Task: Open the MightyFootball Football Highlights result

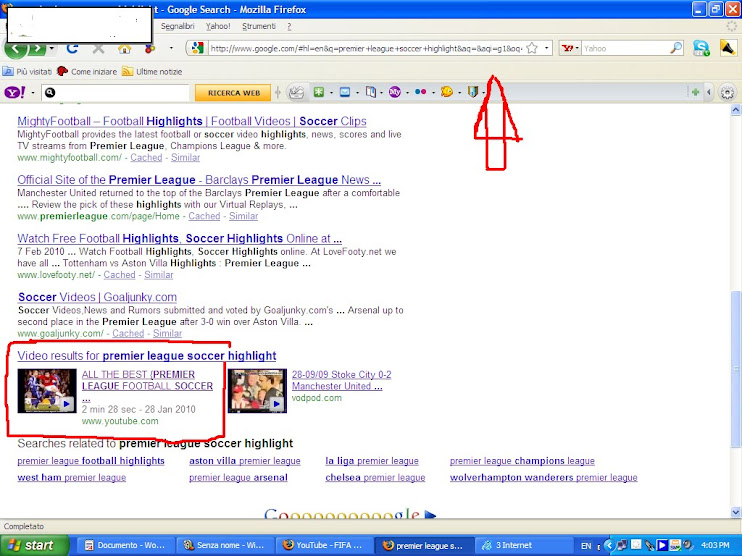Action: coord(192,121)
